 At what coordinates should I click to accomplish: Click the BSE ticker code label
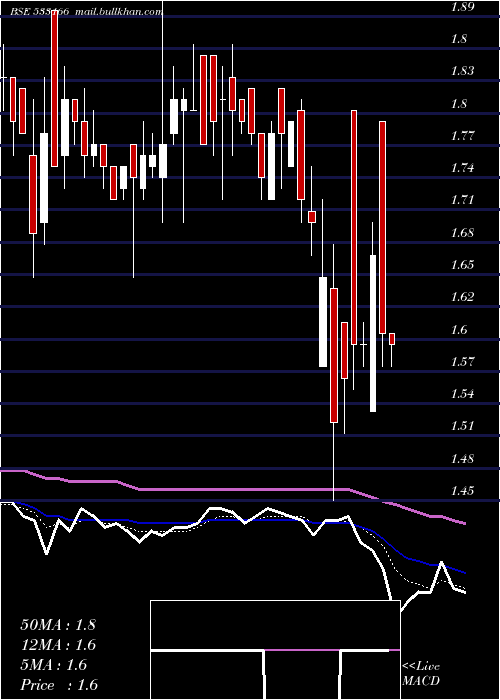[x=40, y=12]
